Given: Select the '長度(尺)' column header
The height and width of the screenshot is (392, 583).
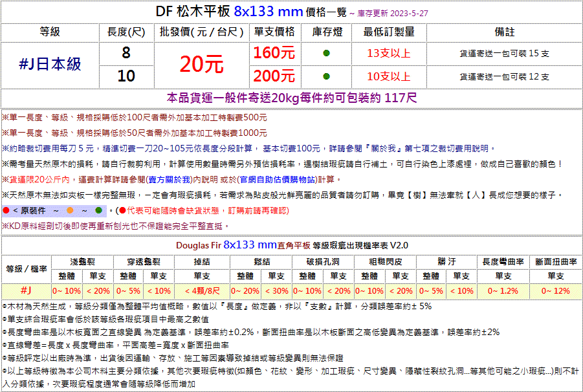Looking at the screenshot, I should (x=126, y=32).
